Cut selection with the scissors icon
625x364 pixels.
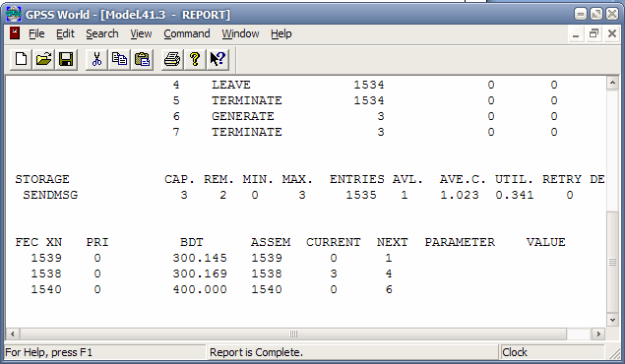click(x=96, y=59)
